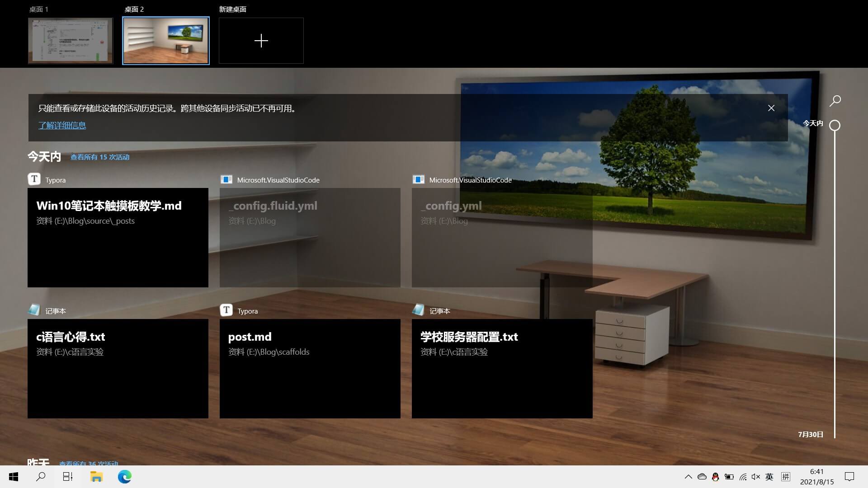The image size is (868, 488).
Task: Toggle the Task View taskbar button
Action: tap(68, 477)
